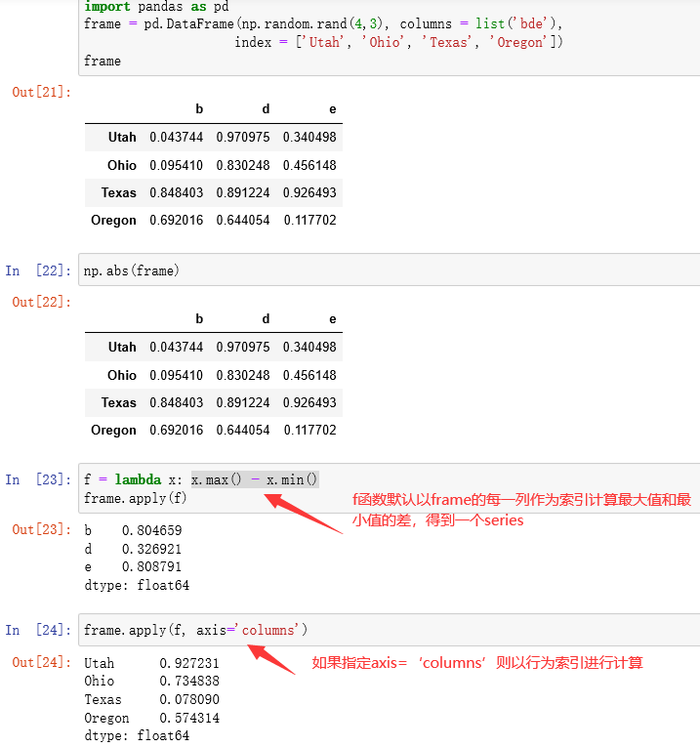
Task: Click value 0.043744 in Out[22] table
Action: click(176, 348)
